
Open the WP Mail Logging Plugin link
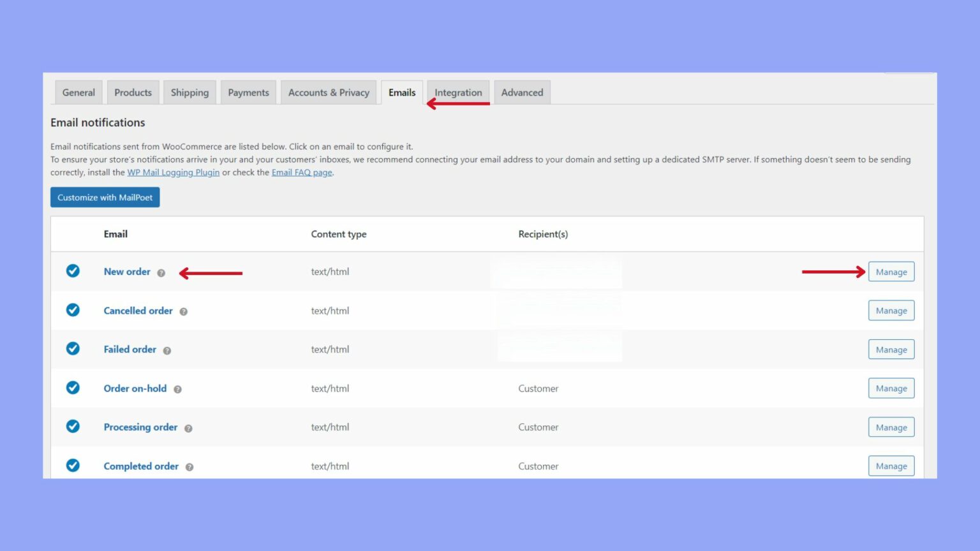173,172
